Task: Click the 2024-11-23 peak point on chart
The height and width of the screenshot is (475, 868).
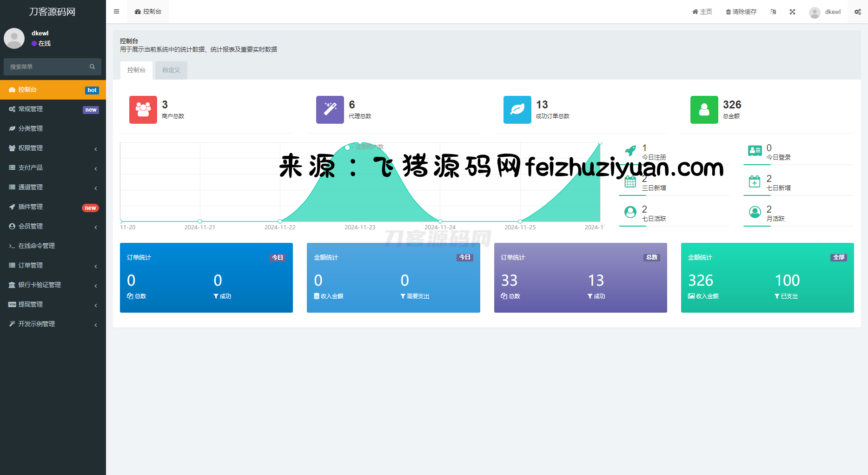Action: (x=360, y=143)
